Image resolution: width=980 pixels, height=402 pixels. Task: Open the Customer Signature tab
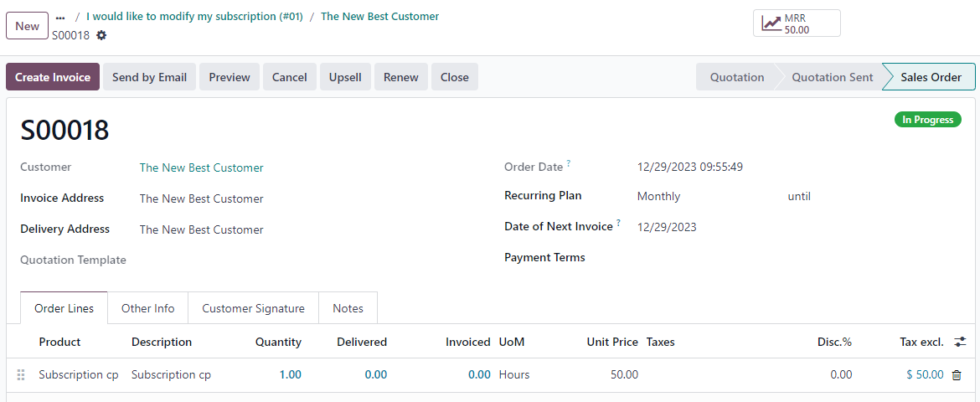253,307
